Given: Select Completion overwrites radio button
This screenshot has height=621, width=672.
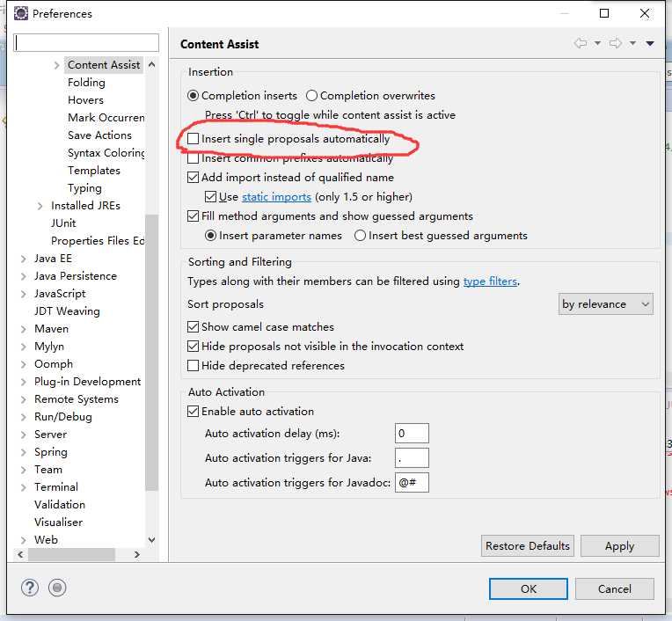Looking at the screenshot, I should pyautogui.click(x=311, y=95).
